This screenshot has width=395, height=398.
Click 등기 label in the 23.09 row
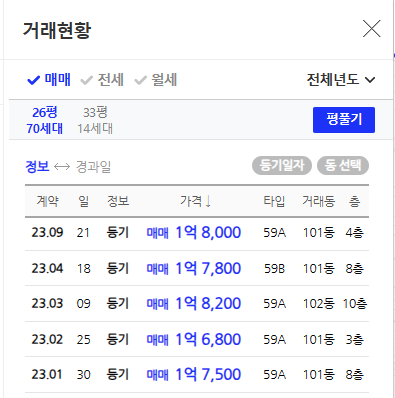[117, 232]
